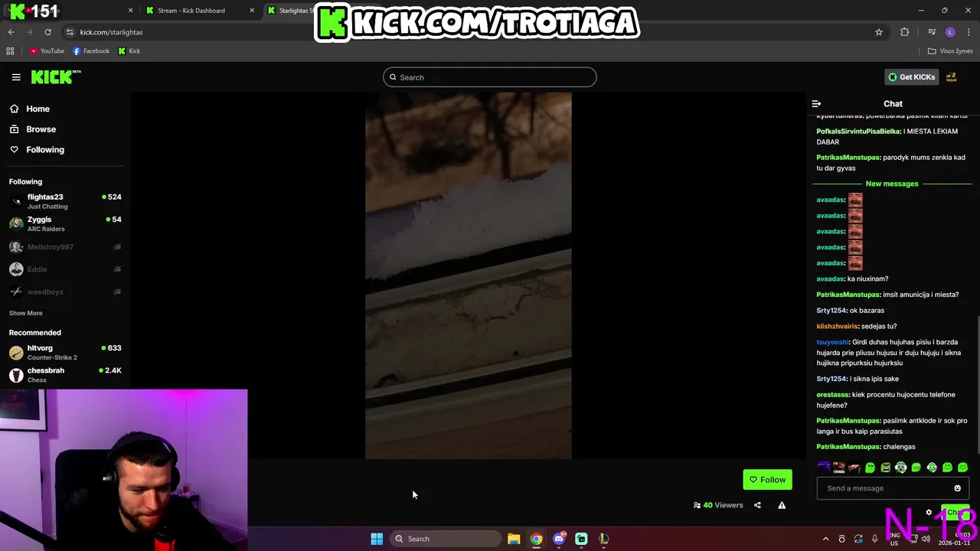This screenshot has width=980, height=551.
Task: Bookmark this page with star icon
Action: [x=879, y=32]
